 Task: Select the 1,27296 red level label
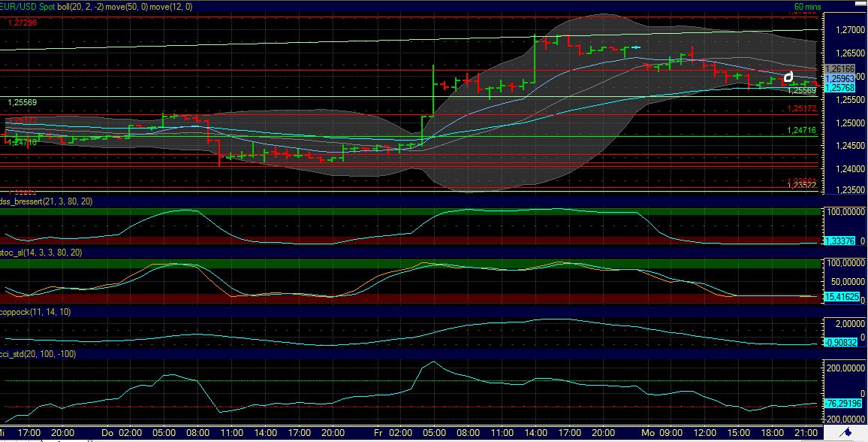pos(23,23)
